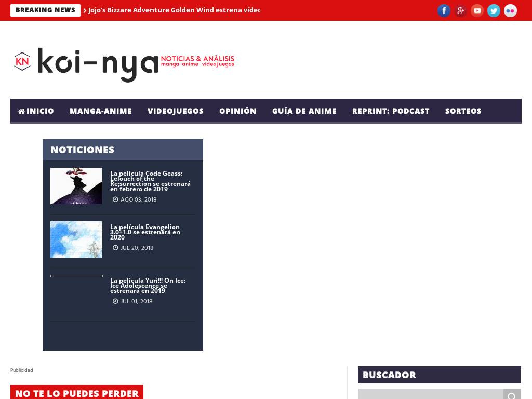Click the Evangelion cloudy sky thumbnail
The width and height of the screenshot is (532, 399).
pos(76,240)
